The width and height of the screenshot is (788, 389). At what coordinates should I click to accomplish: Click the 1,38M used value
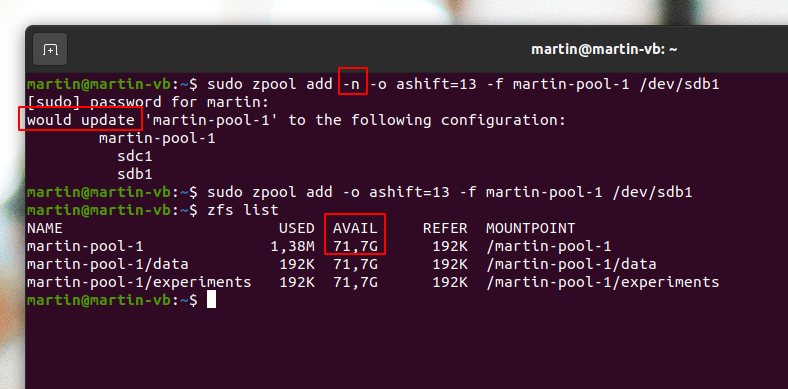point(292,246)
